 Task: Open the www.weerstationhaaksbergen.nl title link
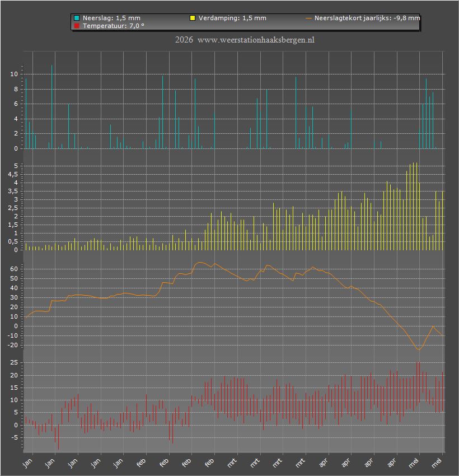tap(256, 40)
